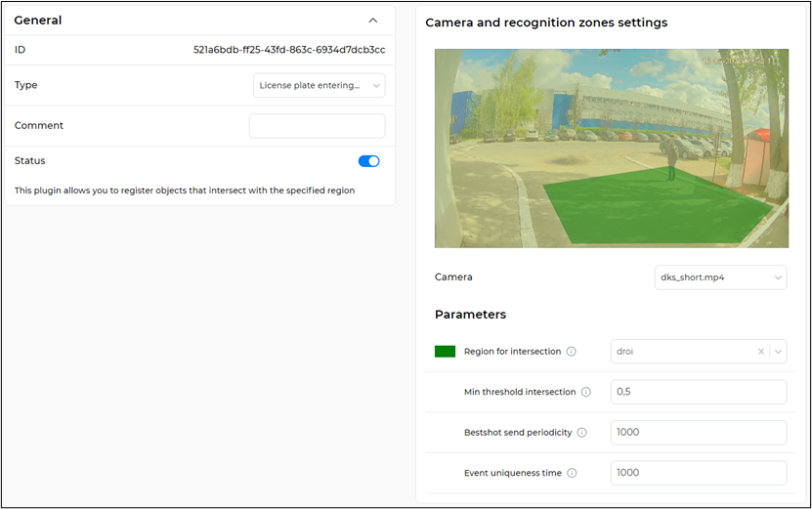
Task: Toggle the Status switch off
Action: (368, 161)
